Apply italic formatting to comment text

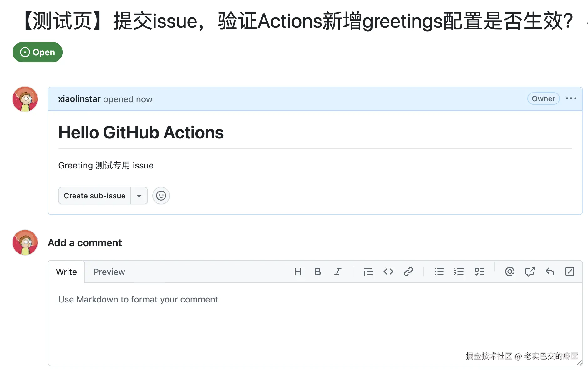tap(337, 272)
